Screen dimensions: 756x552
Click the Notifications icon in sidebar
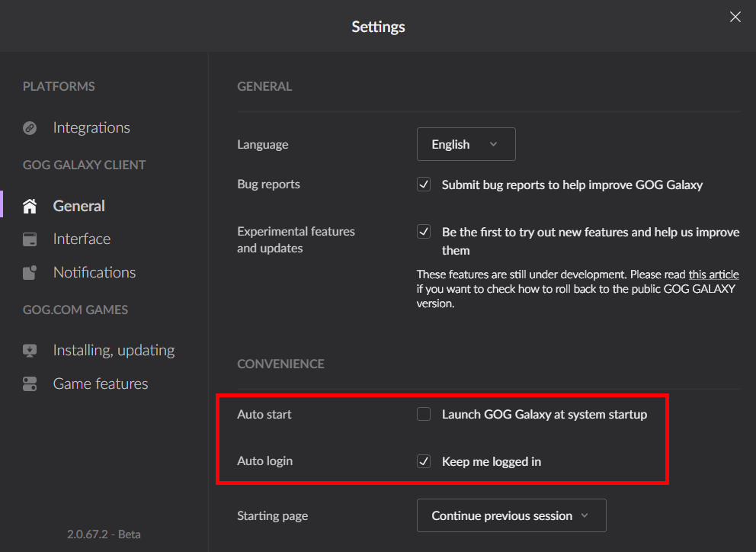coord(30,273)
